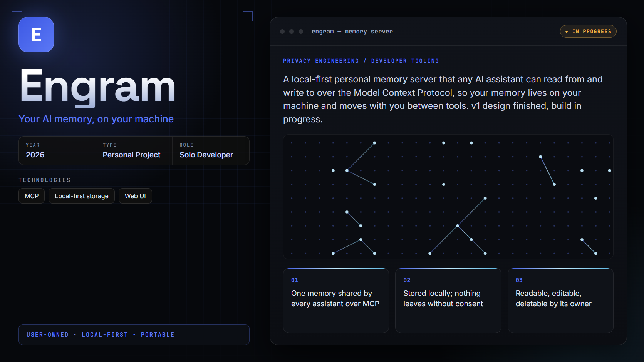Image resolution: width=644 pixels, height=362 pixels.
Task: Click the role value Solo Developer
Action: point(206,155)
